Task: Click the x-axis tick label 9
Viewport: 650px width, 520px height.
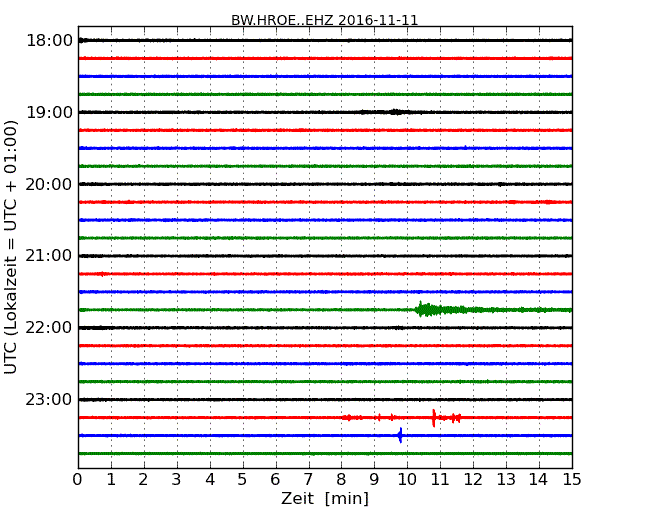Action: click(374, 479)
